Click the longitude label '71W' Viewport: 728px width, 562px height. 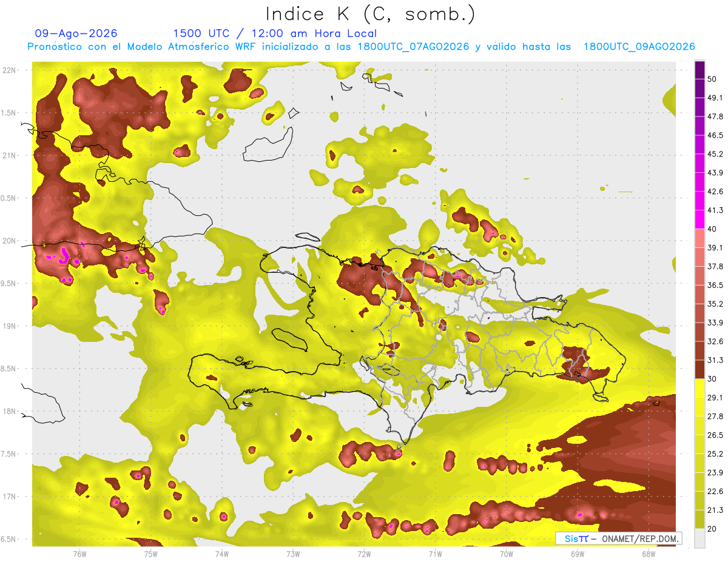(x=435, y=554)
